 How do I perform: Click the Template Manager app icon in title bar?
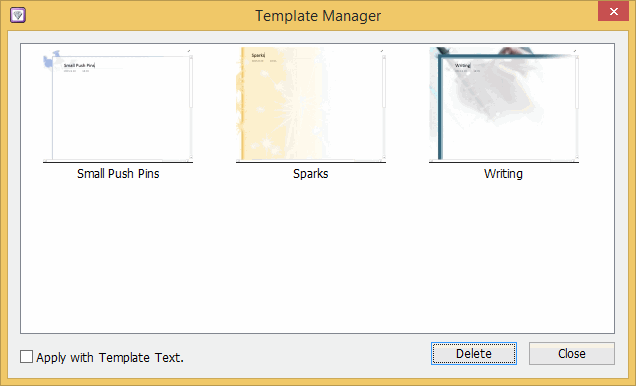click(18, 15)
